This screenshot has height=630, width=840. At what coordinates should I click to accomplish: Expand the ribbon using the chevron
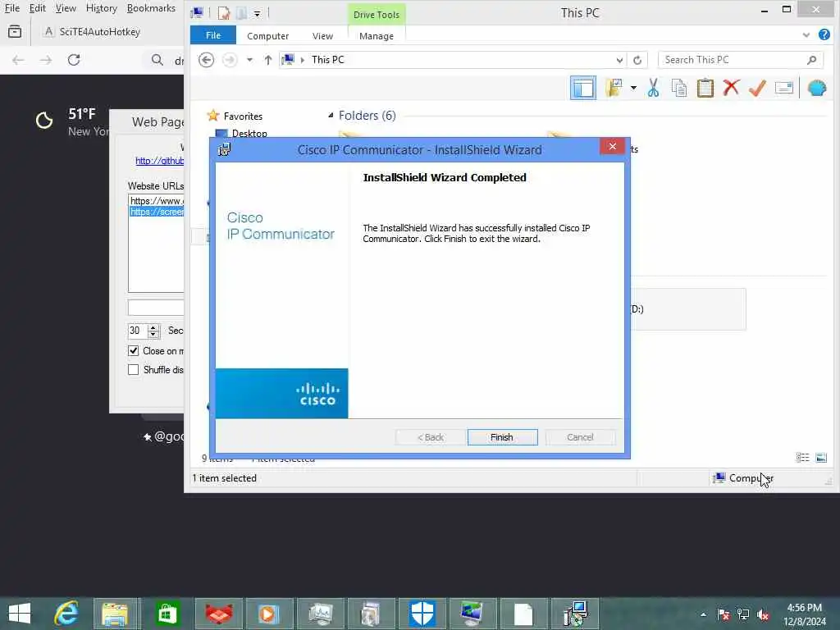click(x=806, y=35)
